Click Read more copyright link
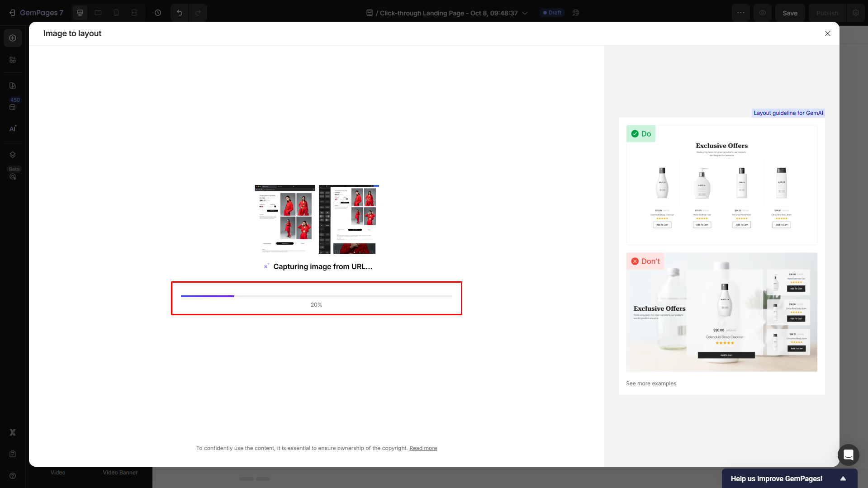868x488 pixels. [x=423, y=448]
